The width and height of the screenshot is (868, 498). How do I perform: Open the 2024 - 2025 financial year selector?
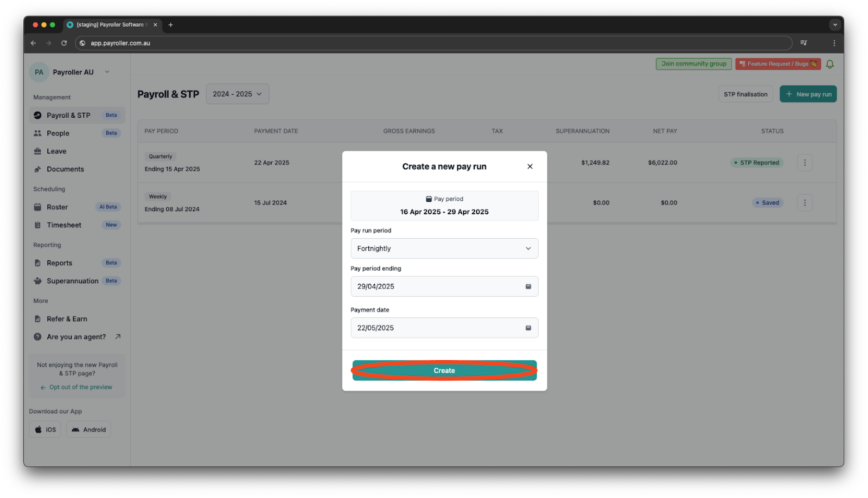(237, 93)
